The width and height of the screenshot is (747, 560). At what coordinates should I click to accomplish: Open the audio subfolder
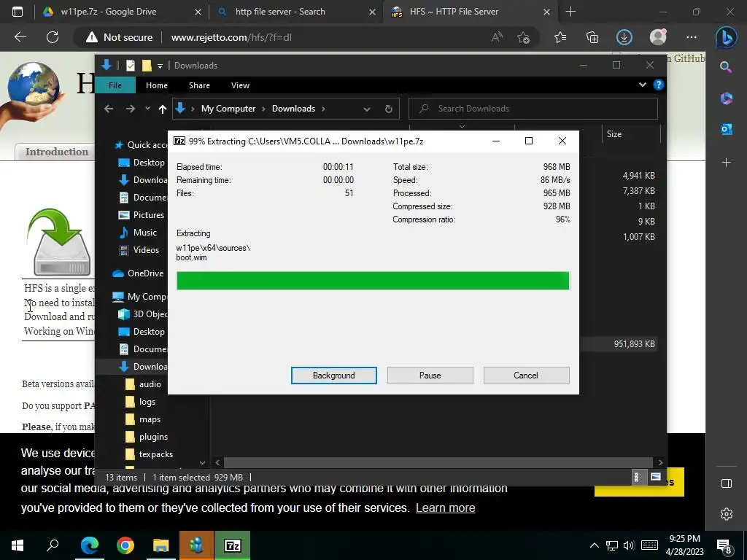pos(144,384)
